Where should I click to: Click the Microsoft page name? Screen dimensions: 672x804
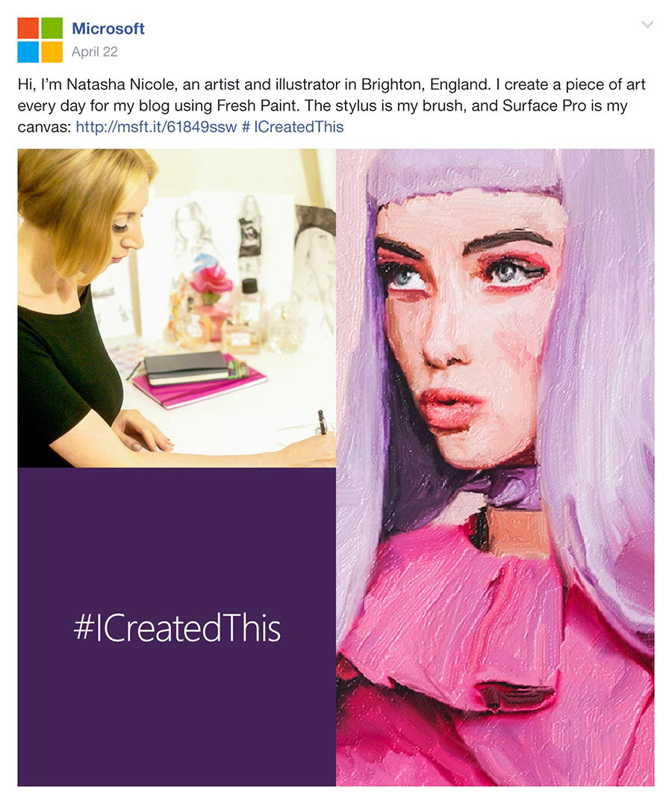pos(108,28)
